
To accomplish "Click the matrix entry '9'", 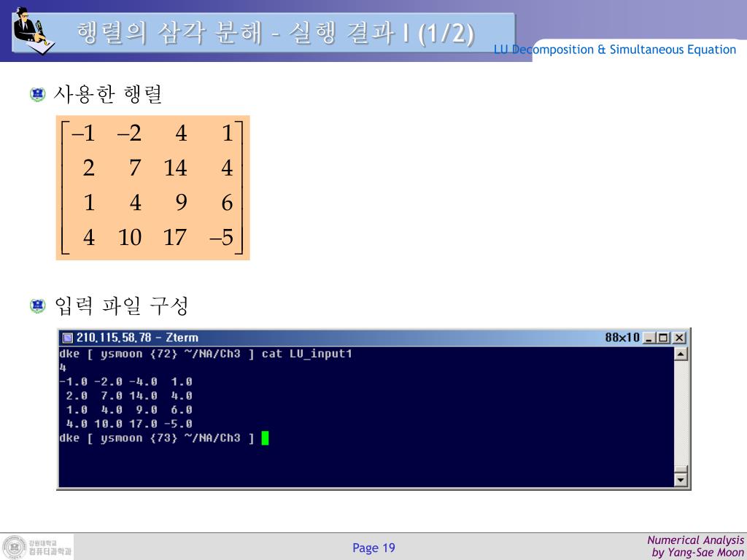I will click(x=181, y=203).
